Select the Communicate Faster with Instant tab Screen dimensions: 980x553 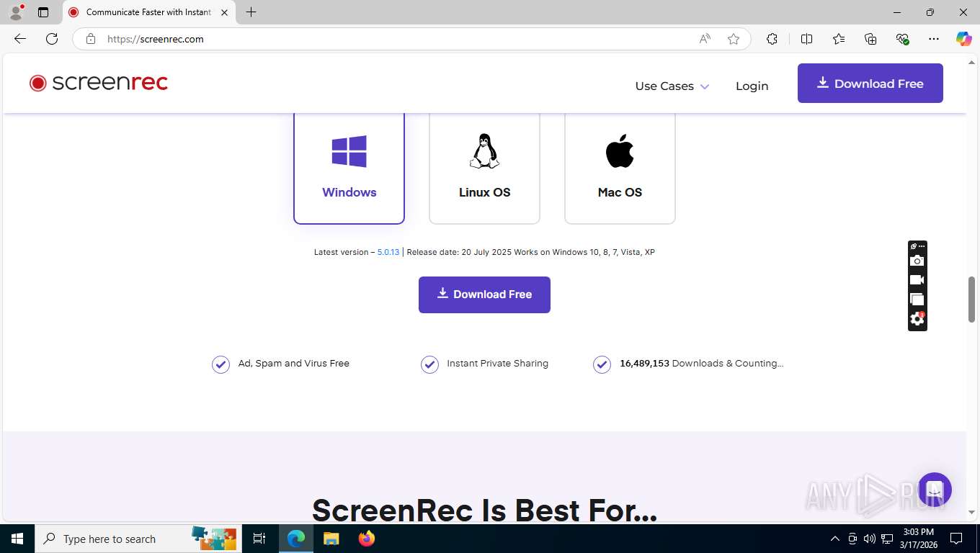(149, 12)
